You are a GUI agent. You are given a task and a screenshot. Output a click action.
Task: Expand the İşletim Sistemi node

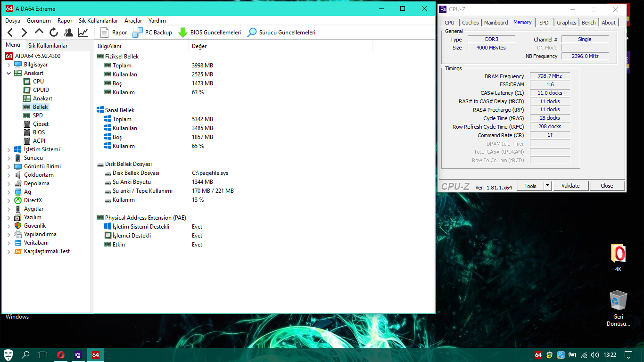pos(8,149)
